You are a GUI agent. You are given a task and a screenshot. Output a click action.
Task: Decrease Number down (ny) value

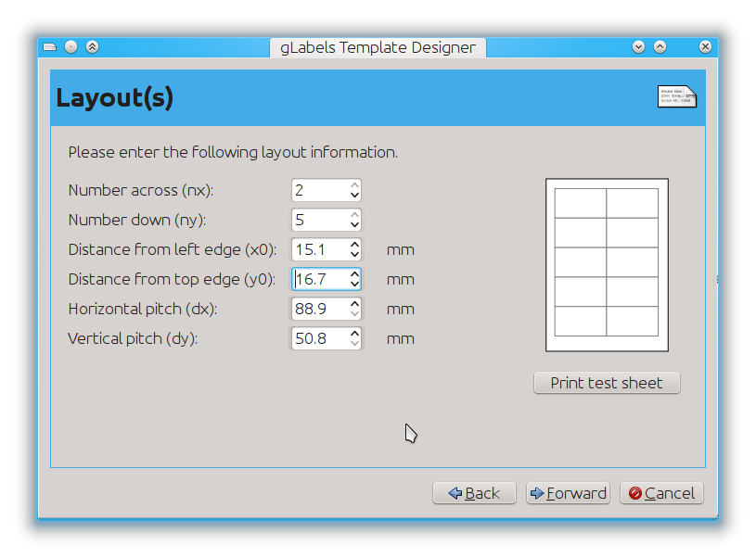(355, 225)
